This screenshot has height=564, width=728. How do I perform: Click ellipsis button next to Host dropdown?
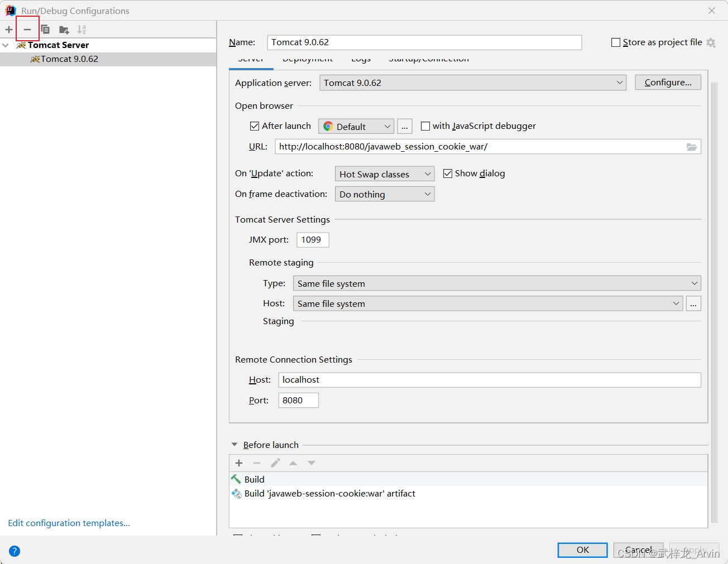point(693,303)
